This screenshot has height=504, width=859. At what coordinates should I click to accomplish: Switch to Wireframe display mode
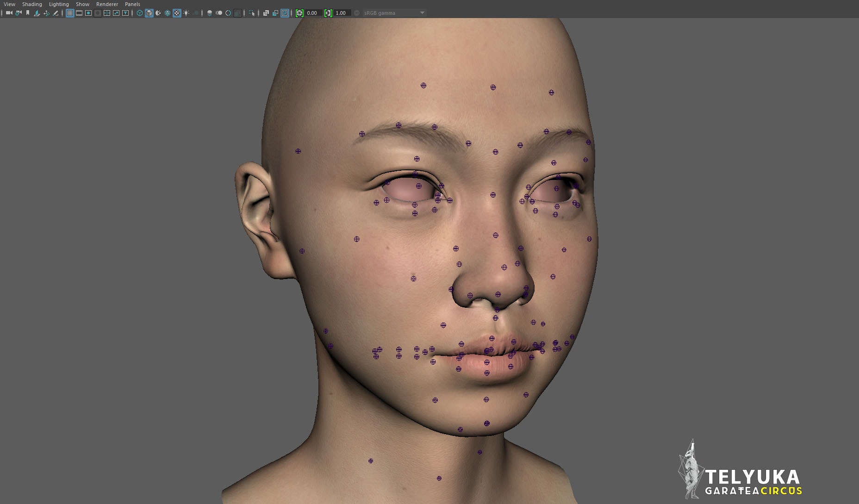click(140, 13)
